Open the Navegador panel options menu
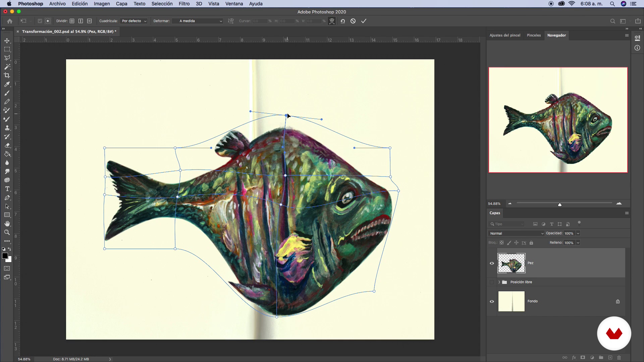Viewport: 644px width, 362px height. (627, 35)
